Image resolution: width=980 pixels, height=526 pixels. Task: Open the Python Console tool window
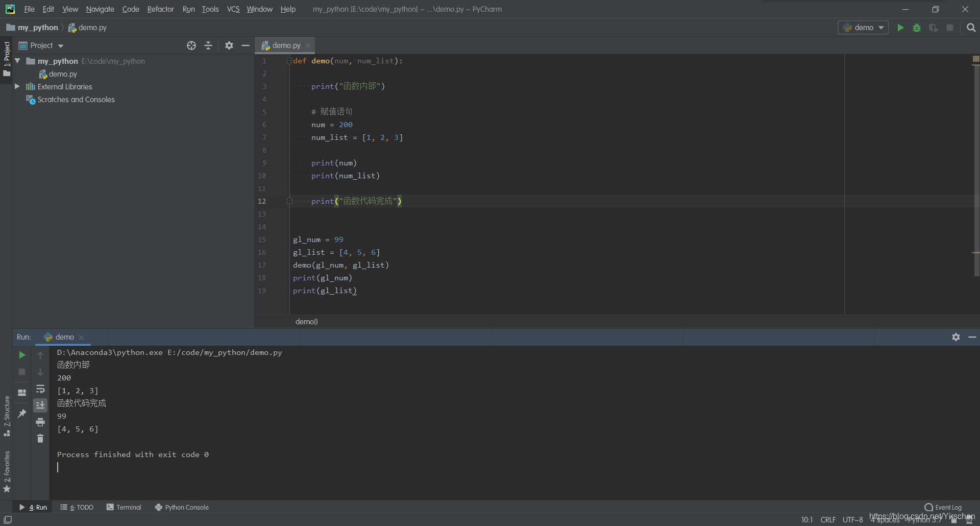pyautogui.click(x=182, y=507)
